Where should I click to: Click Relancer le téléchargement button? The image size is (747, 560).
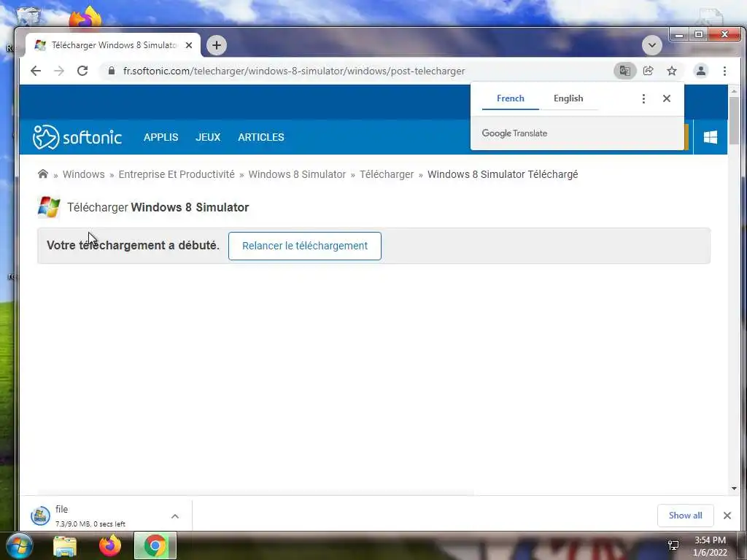tap(305, 246)
